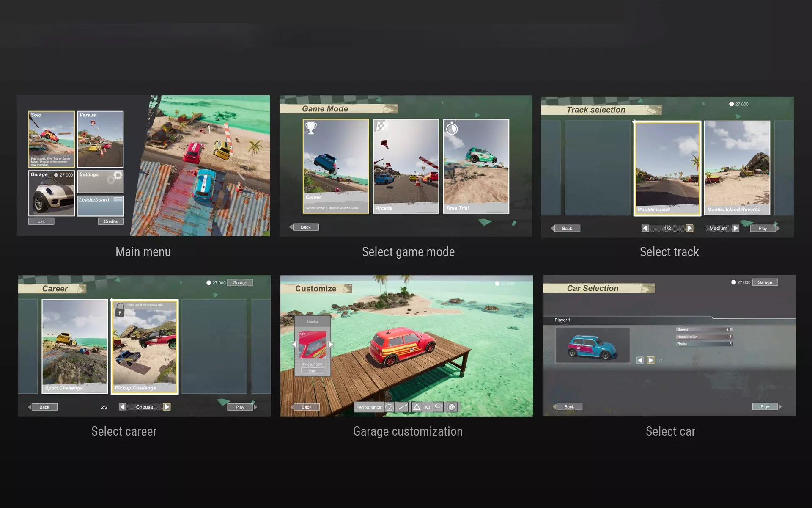Screen dimensions: 812x508
Task: Select the Sport Challenge career card
Action: click(75, 346)
